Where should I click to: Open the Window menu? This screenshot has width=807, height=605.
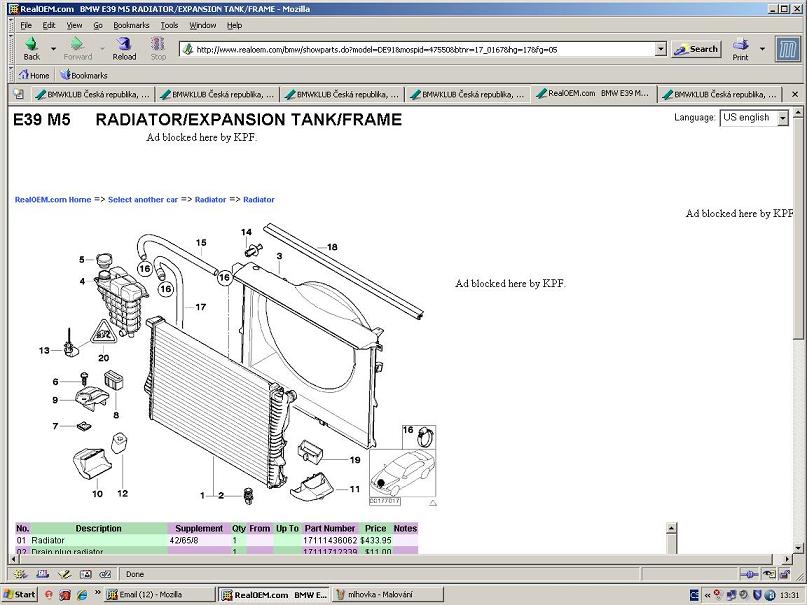click(202, 25)
